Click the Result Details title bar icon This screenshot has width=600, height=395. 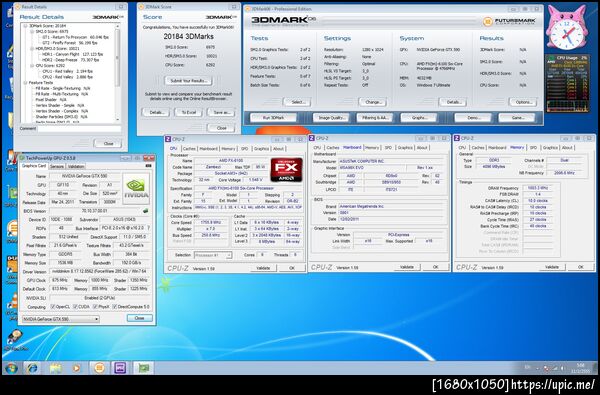18,7
